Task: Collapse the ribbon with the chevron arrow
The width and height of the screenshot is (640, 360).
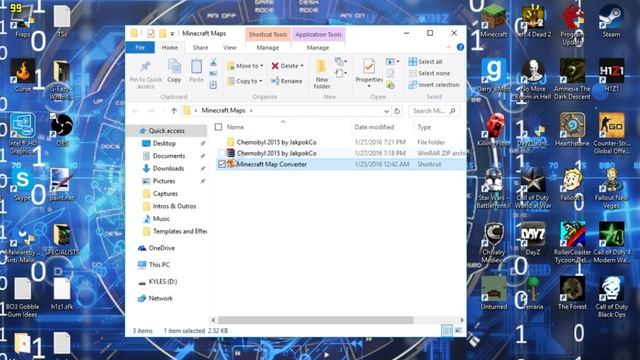Action: point(449,47)
